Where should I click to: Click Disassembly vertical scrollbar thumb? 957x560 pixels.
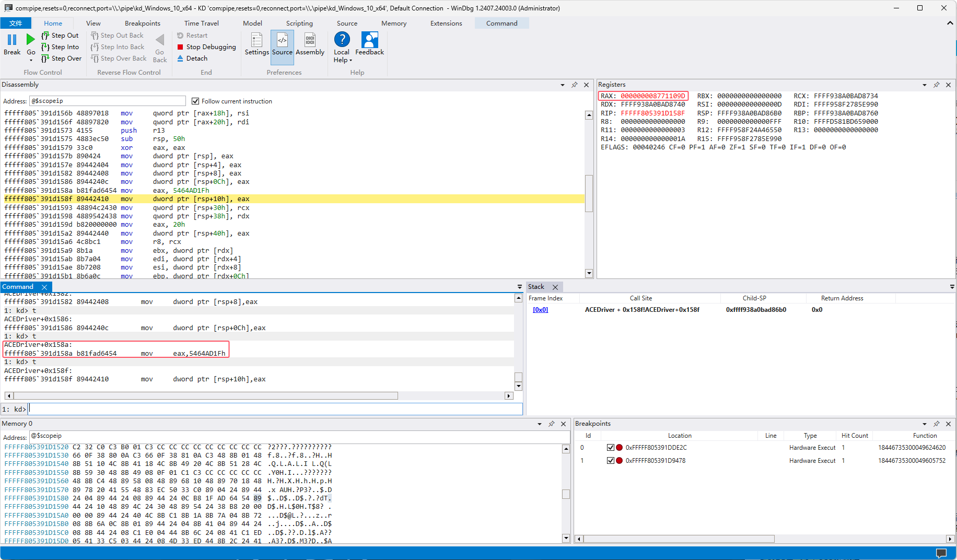[x=589, y=193]
